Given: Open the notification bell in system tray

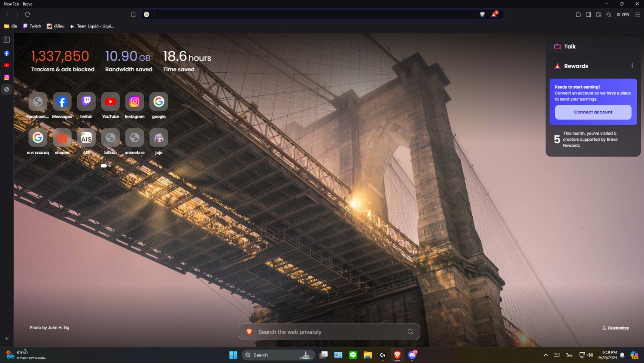Looking at the screenshot, I should 622,355.
